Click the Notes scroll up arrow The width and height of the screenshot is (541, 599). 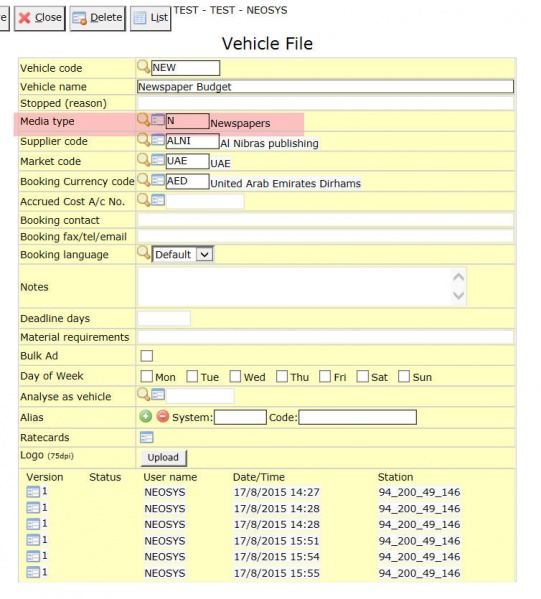pos(458,277)
